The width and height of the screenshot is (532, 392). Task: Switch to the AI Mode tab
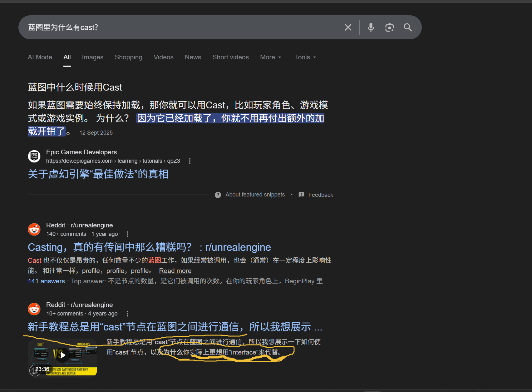pyautogui.click(x=40, y=57)
